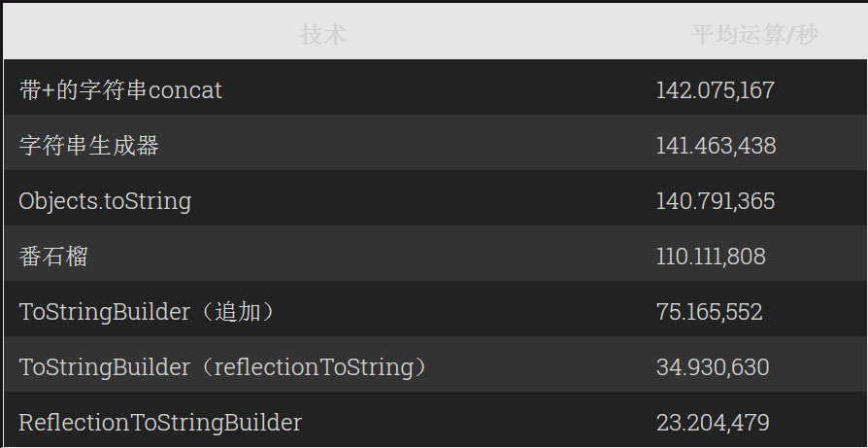868x448 pixels.
Task: Click the value 75.165,552
Action: (709, 312)
